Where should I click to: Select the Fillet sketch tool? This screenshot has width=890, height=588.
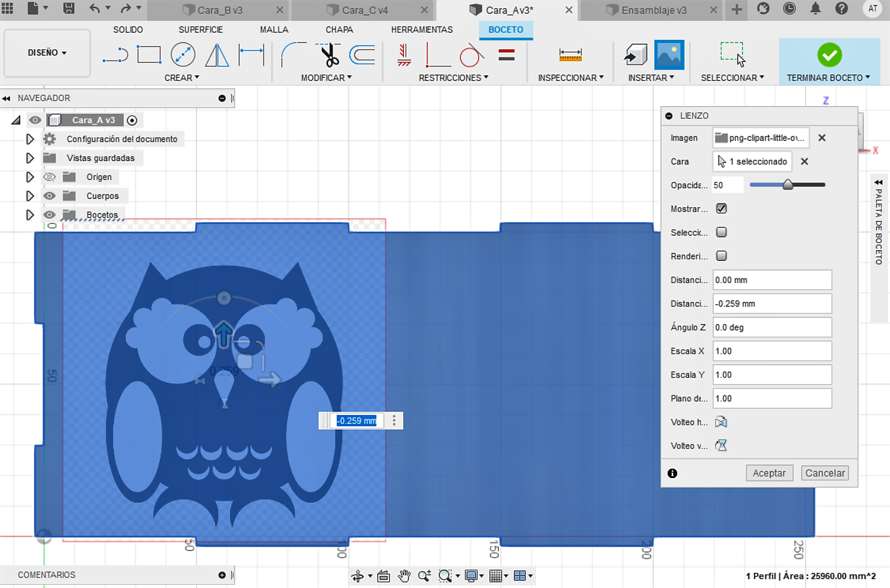tap(294, 54)
